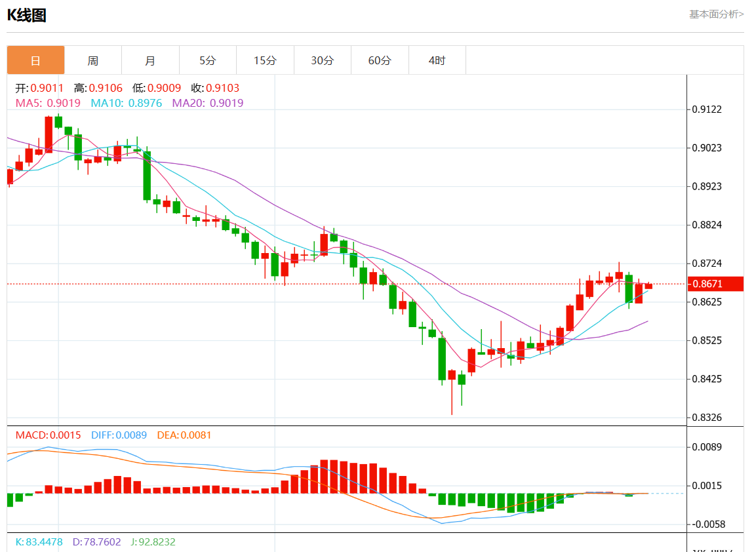Click the DIFF value label
756x552 pixels.
pyautogui.click(x=119, y=435)
